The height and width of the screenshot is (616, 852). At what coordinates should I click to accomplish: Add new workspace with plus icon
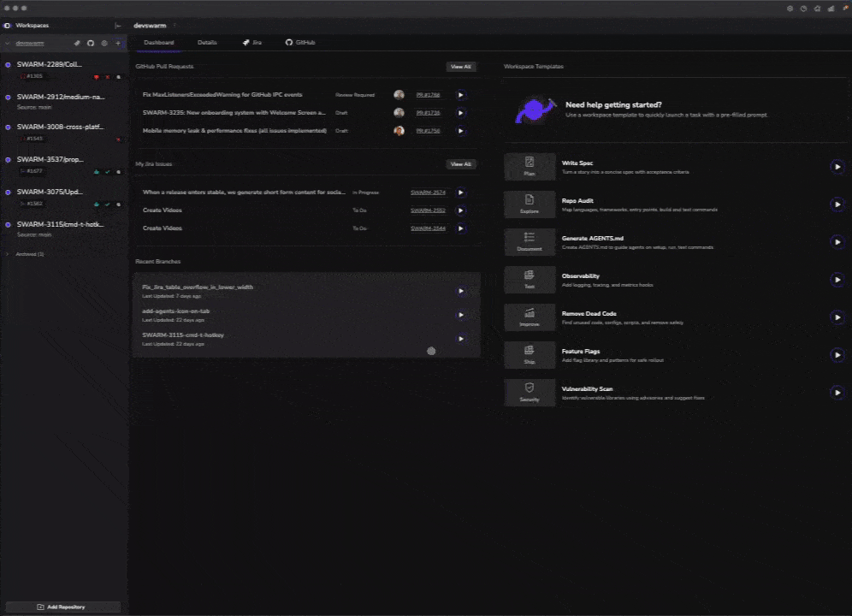coord(118,43)
